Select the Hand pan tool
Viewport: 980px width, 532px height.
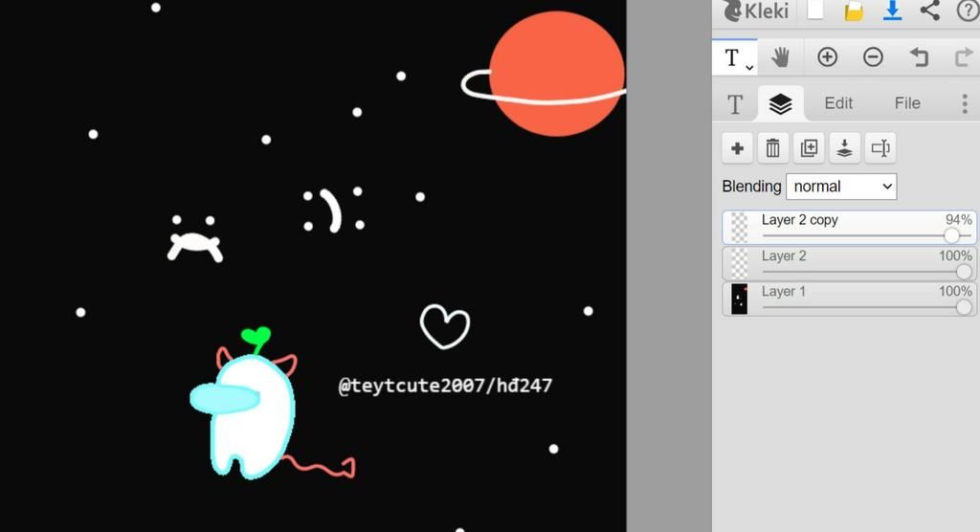click(x=780, y=57)
